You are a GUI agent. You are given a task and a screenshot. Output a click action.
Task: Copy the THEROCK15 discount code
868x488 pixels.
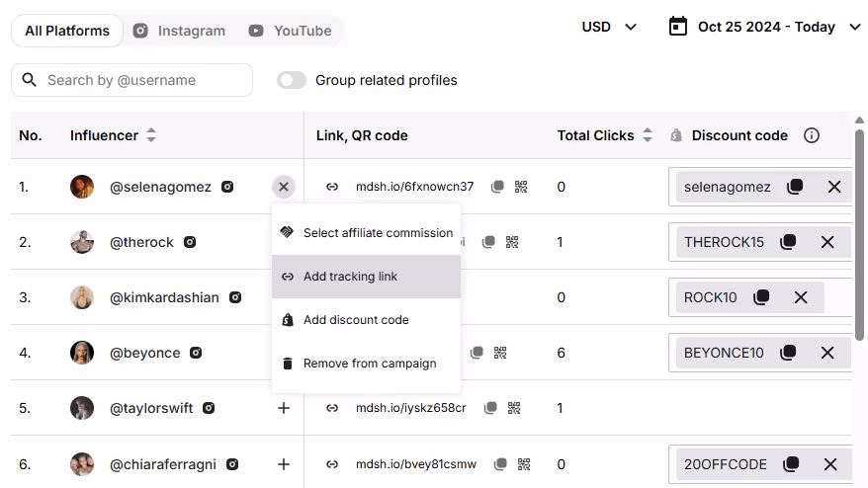coord(788,242)
